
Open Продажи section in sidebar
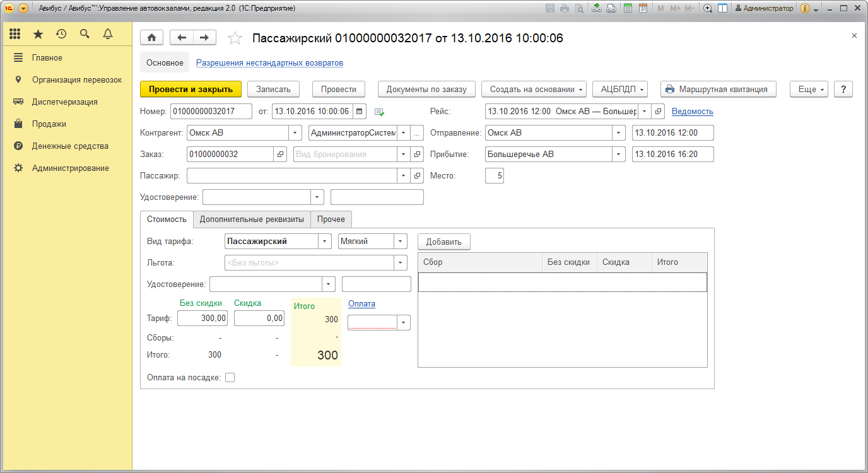pyautogui.click(x=49, y=124)
